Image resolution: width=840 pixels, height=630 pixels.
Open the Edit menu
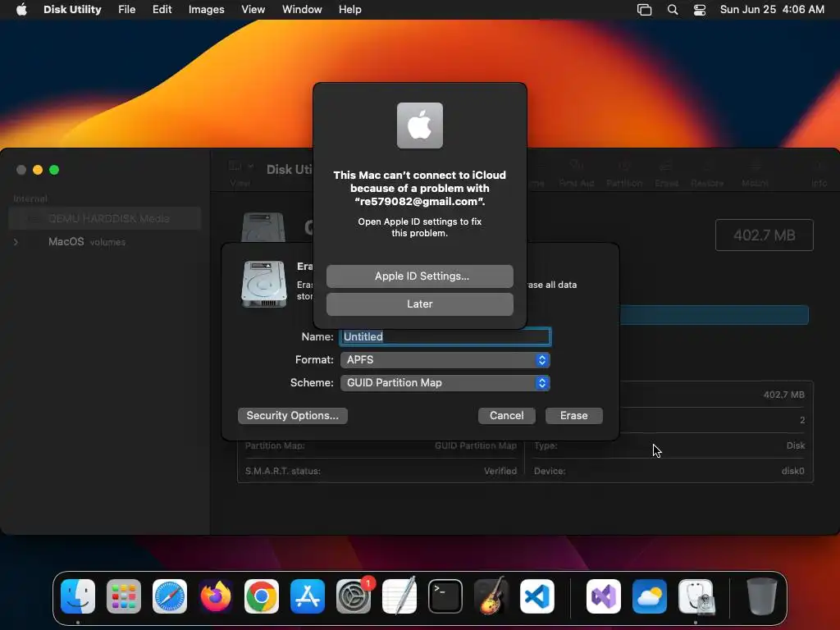click(x=162, y=10)
